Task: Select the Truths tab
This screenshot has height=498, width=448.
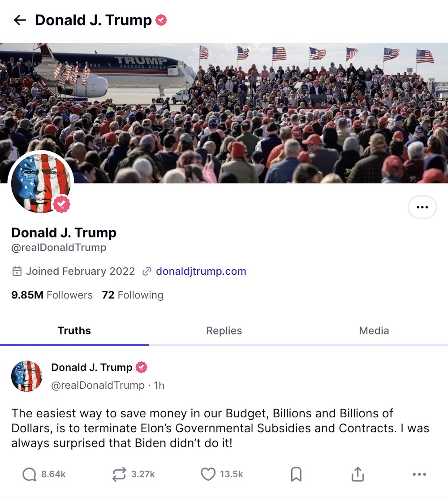Action: [74, 331]
